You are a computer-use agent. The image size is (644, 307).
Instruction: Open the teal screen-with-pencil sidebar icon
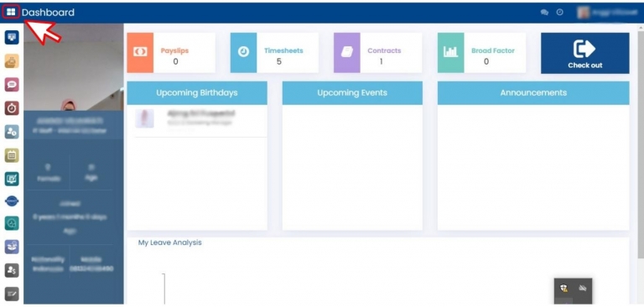click(x=12, y=179)
